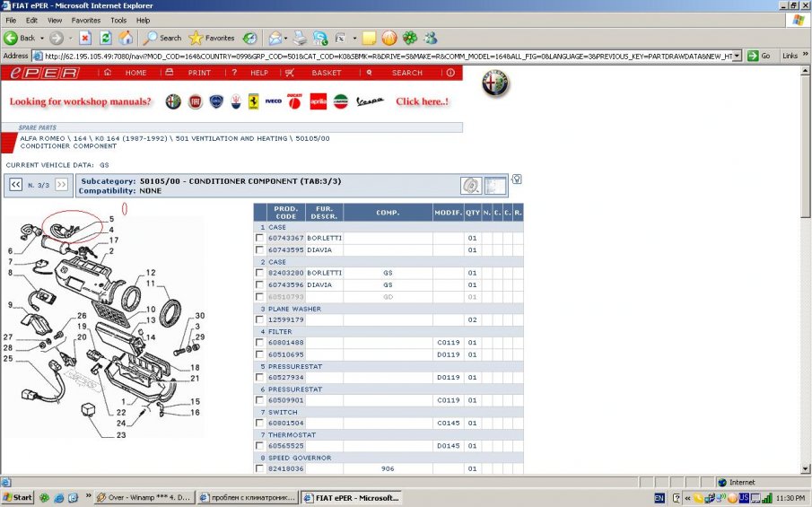Open the ePER HOME link
Image resolution: width=812 pixels, height=507 pixels.
click(x=135, y=73)
